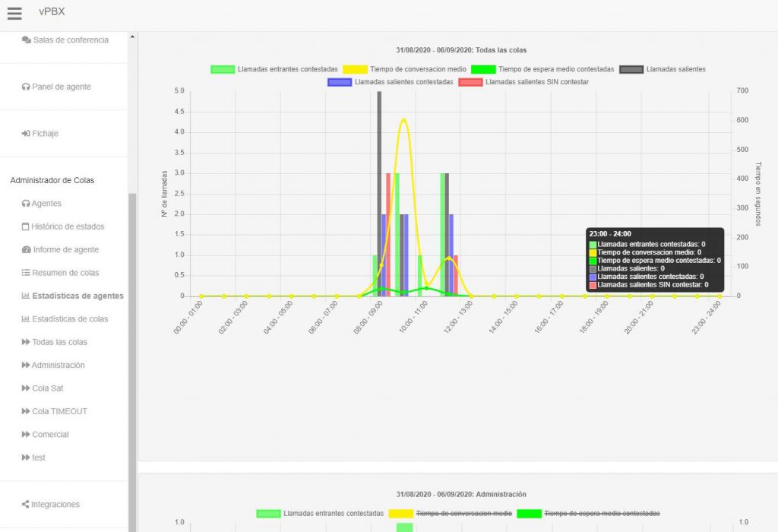This screenshot has width=778, height=532.
Task: Open the hamburger menu icon
Action: click(x=14, y=13)
